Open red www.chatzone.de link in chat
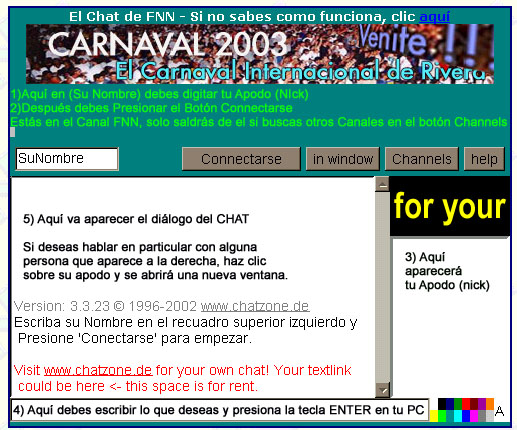Viewport: 517px width, 430px height. point(98,370)
